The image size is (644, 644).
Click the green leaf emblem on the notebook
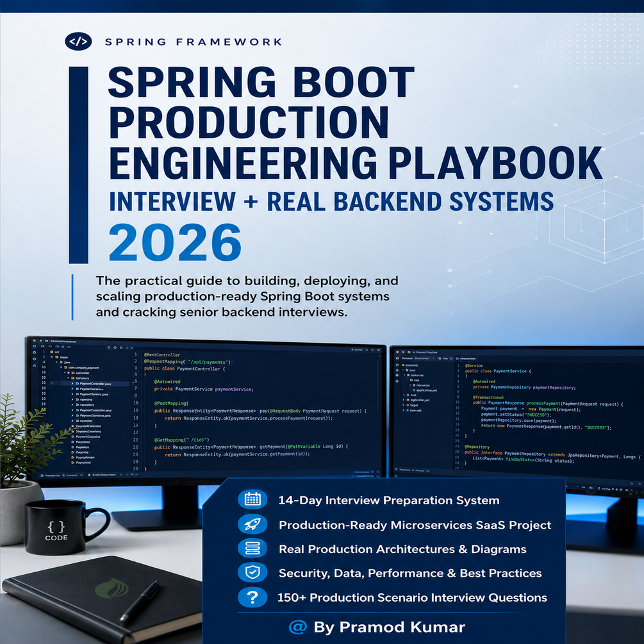[x=111, y=588]
